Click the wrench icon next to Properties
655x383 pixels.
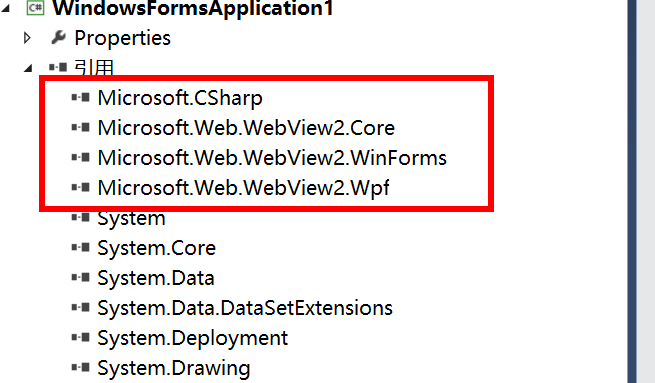[x=58, y=38]
